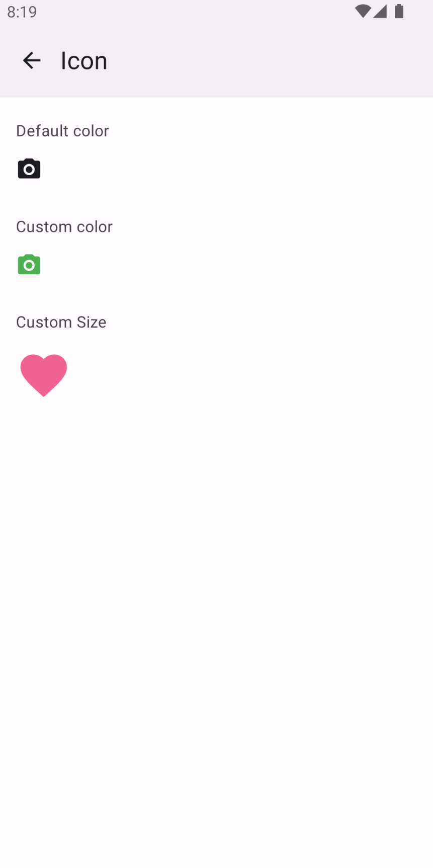
Task: Tap the black camera icon
Action: [x=29, y=169]
